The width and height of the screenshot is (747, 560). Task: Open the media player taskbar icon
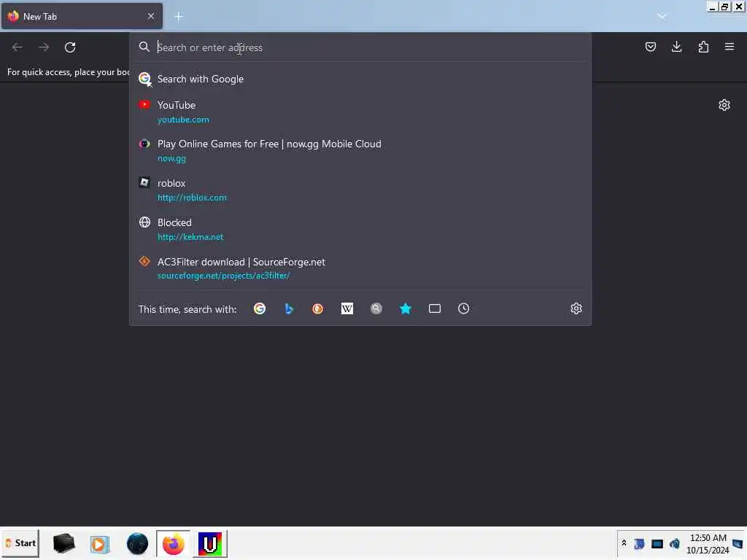(99, 544)
